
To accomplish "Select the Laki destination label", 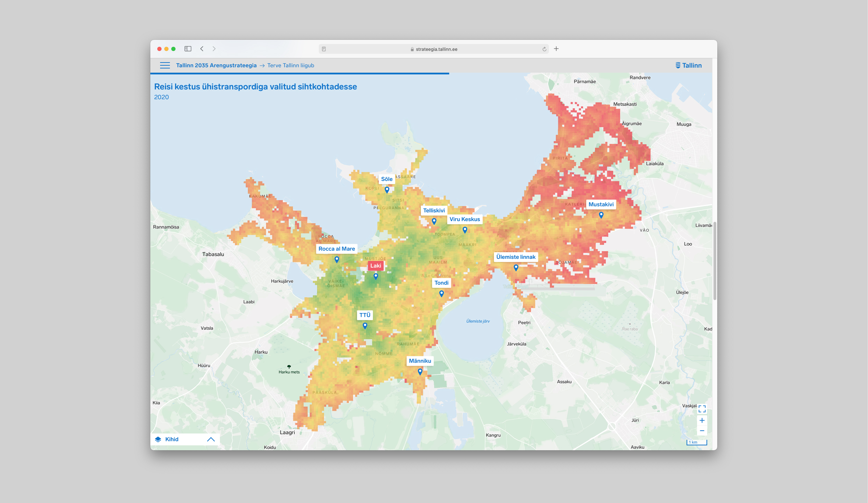I will (x=375, y=266).
